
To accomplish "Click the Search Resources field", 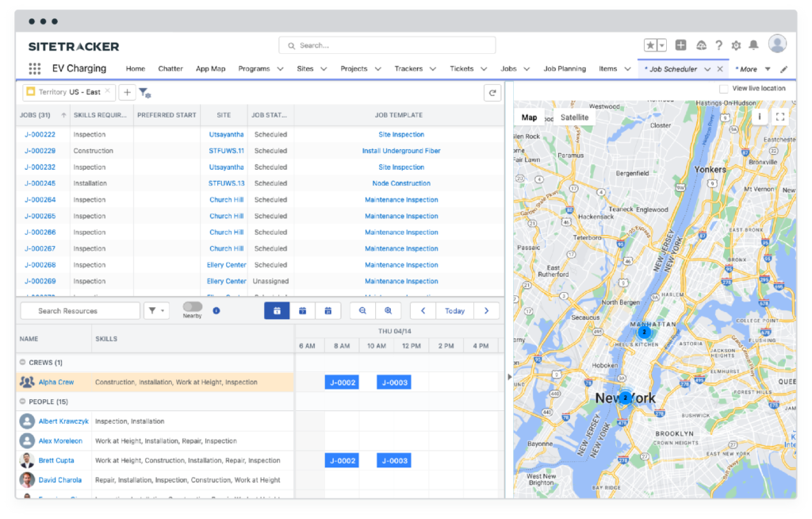I will point(80,310).
